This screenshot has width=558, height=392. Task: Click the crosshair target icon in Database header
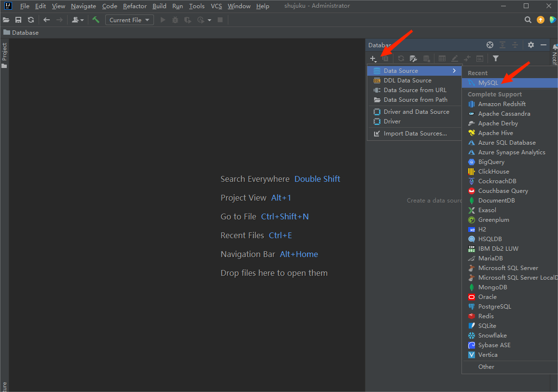(490, 45)
